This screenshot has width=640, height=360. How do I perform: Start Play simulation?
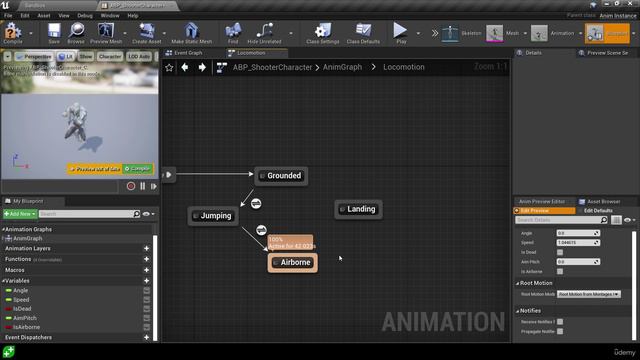click(400, 33)
